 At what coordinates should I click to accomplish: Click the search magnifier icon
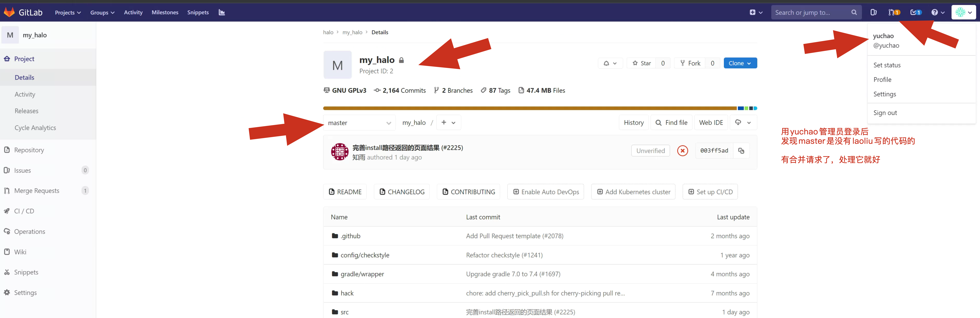[854, 12]
